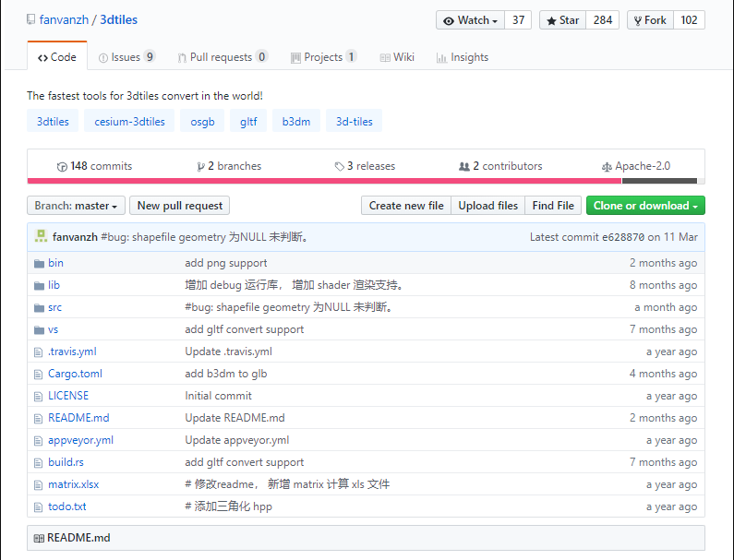Viewport: 734px width, 560px height.
Task: Click the src folder icon
Action: 39,308
